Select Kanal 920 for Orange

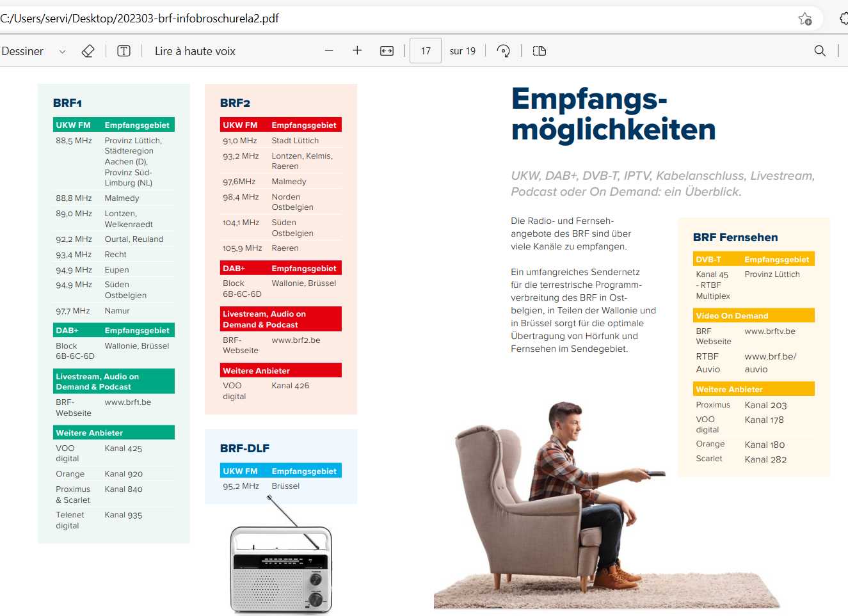tap(124, 474)
